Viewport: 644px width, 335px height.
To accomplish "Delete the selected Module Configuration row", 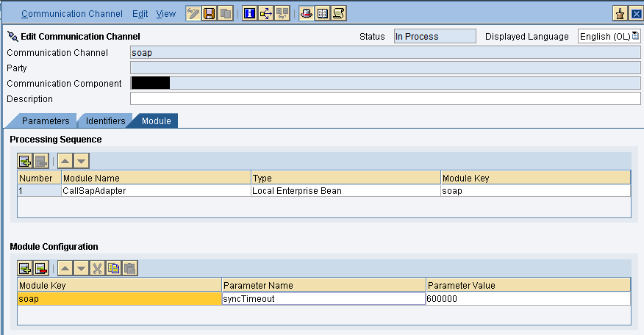I will (x=41, y=269).
